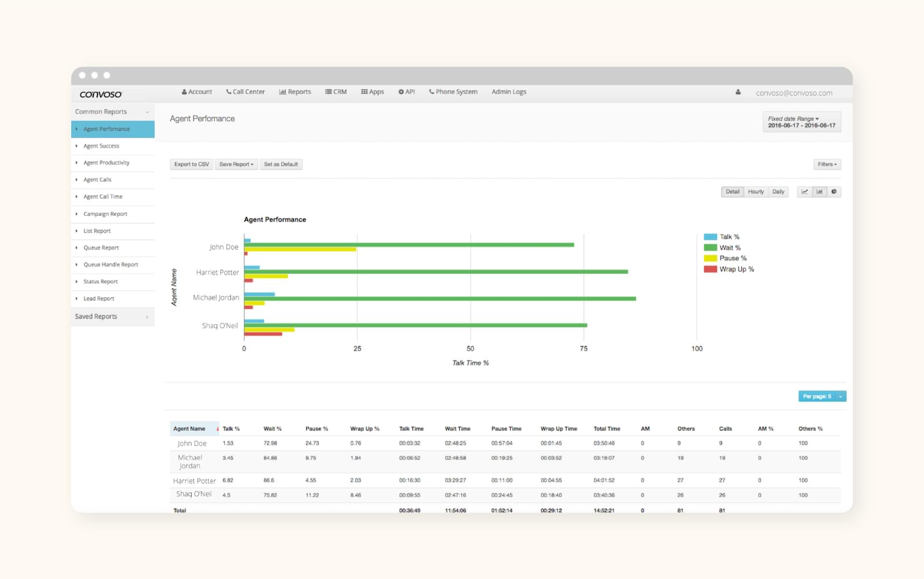
Task: Select the Detail view toggle
Action: click(x=732, y=192)
